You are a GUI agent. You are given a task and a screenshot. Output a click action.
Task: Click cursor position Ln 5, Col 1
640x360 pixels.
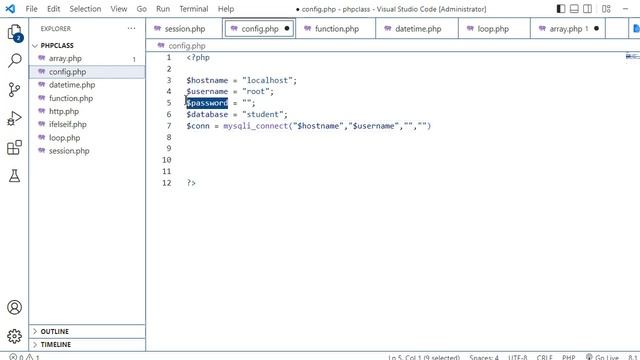424,357
